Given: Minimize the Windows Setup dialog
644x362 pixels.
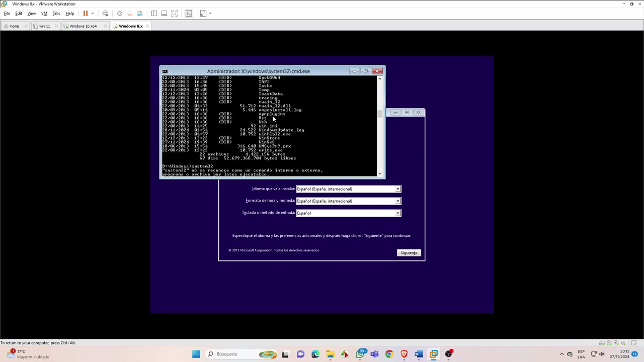Looking at the screenshot, I should click(x=395, y=113).
